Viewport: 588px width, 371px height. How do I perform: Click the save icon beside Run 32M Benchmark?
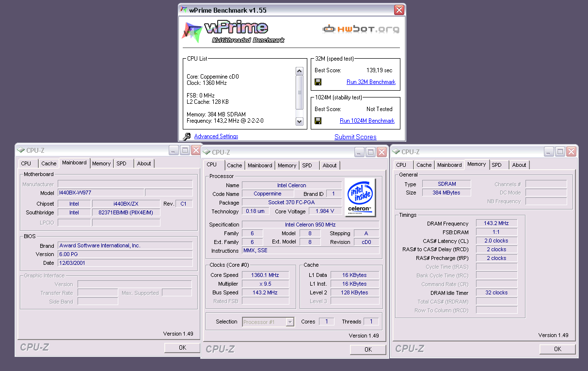(318, 82)
